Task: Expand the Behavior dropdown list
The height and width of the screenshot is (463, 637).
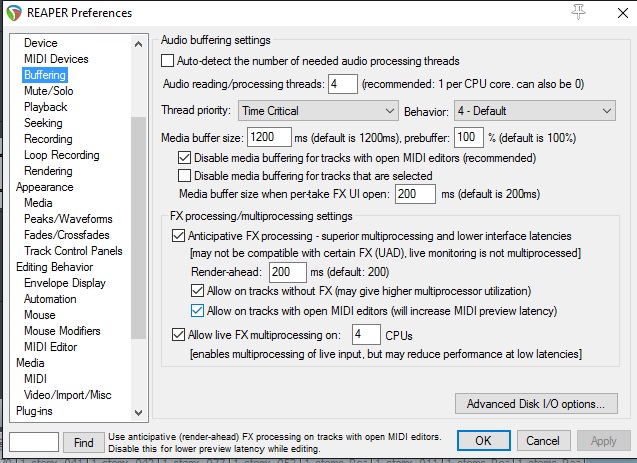Action: [534, 110]
